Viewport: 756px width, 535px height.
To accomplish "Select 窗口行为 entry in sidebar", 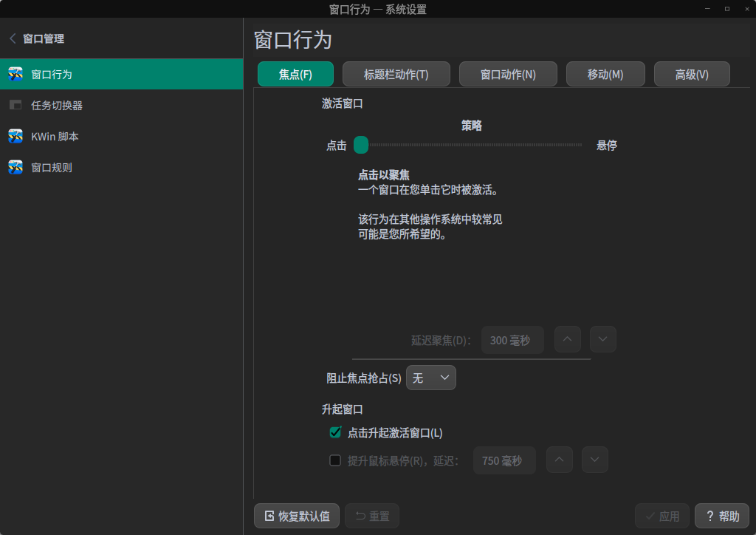I will click(59, 74).
